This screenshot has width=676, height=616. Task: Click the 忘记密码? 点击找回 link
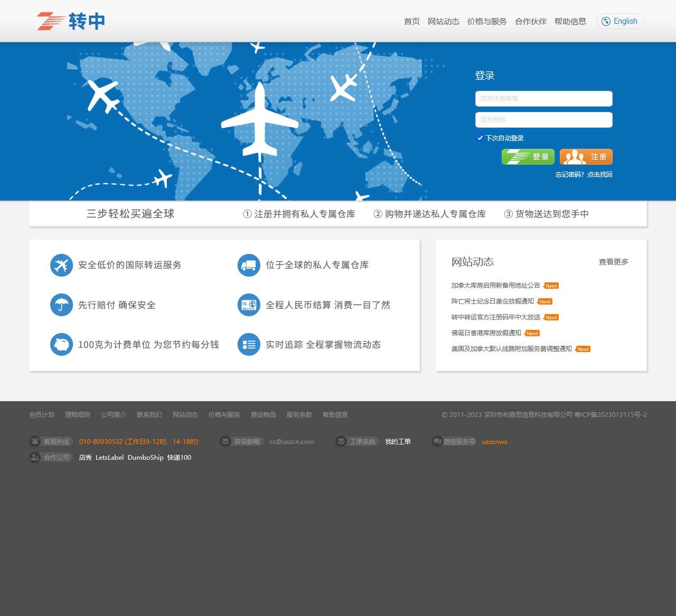(x=584, y=175)
